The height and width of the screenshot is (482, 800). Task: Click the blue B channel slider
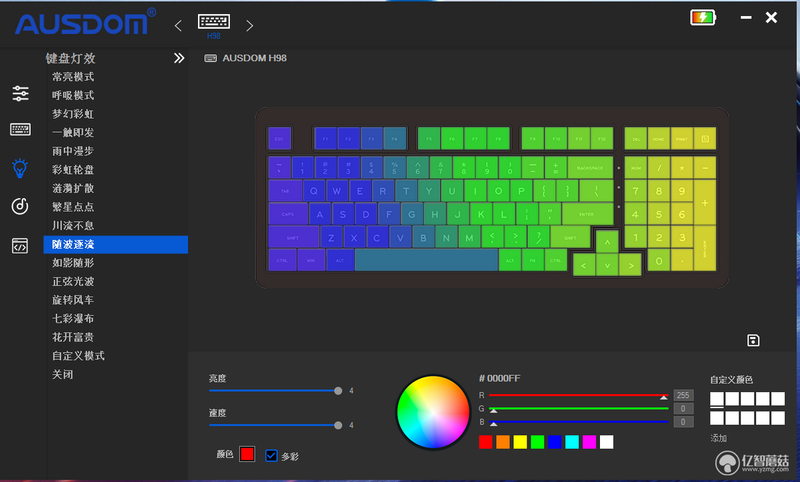click(579, 422)
